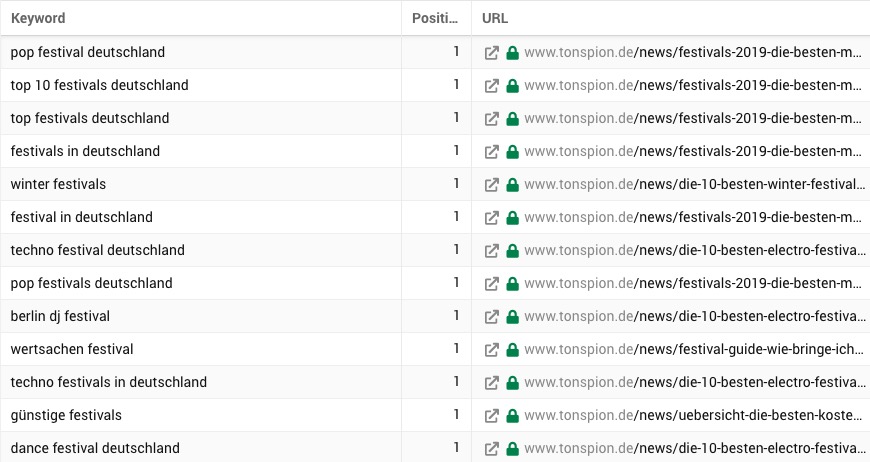870x462 pixels.
Task: Click green lock icon in dance festival deutschland row
Action: point(513,449)
